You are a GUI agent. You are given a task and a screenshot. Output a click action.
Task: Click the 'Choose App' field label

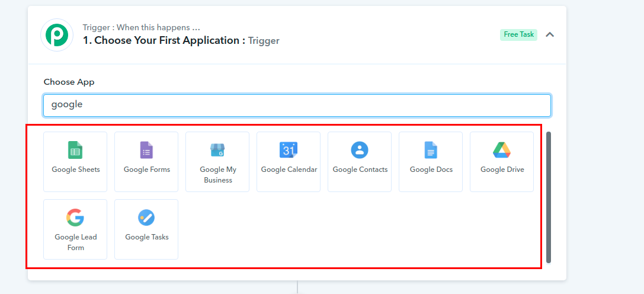(x=69, y=82)
